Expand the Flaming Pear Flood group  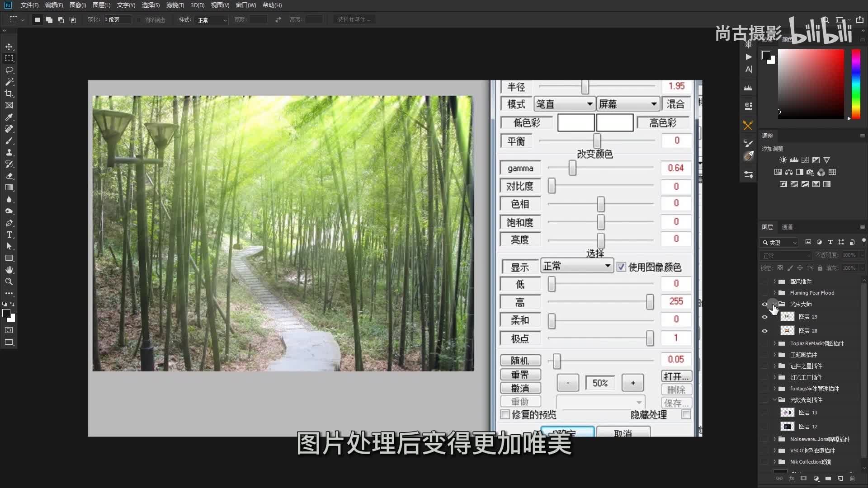pos(774,293)
